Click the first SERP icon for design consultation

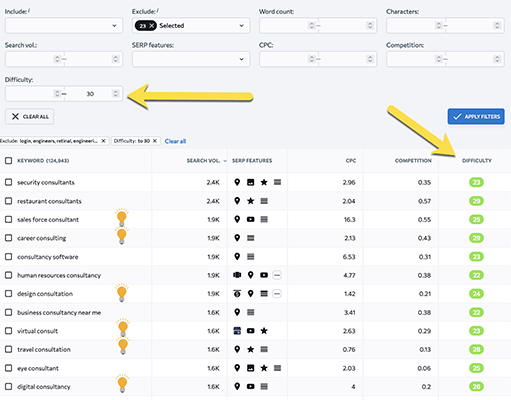click(x=237, y=294)
